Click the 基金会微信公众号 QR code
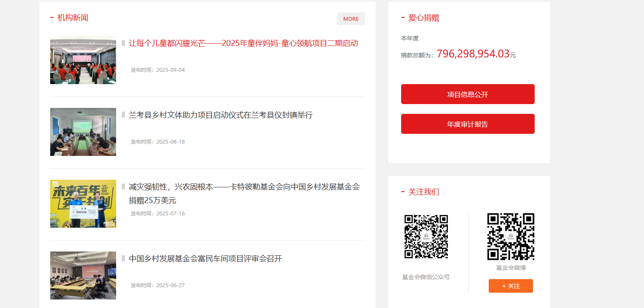 [x=426, y=237]
